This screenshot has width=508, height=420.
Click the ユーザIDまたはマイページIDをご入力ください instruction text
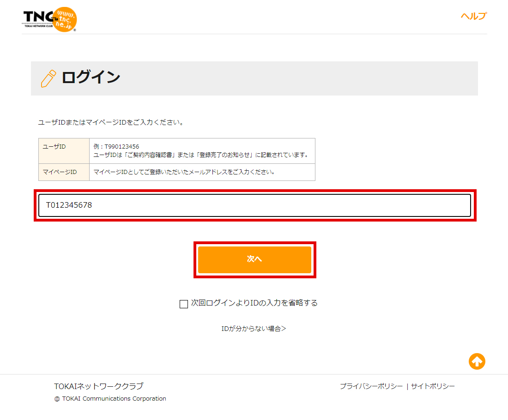point(111,123)
